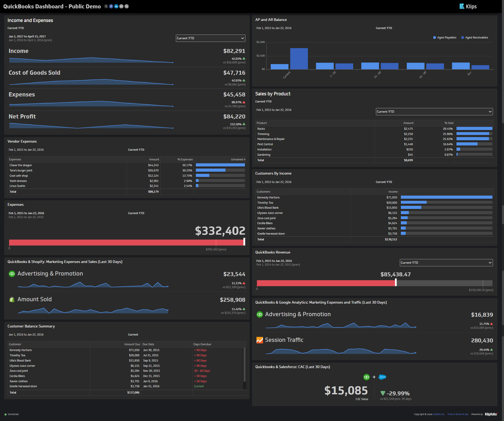Sort Customer Balance by Days Overdue header

202,345
